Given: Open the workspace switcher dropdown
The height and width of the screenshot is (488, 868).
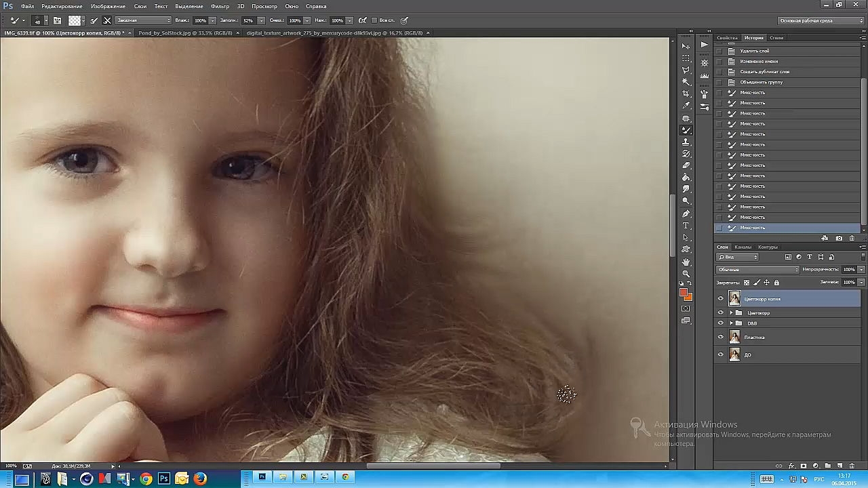Looking at the screenshot, I should click(x=821, y=20).
